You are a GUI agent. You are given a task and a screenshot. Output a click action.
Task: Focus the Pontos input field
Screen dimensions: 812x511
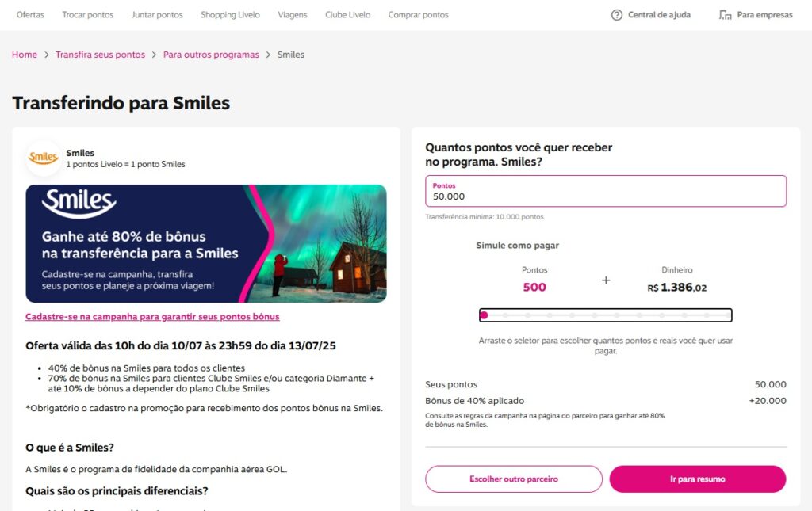(x=606, y=196)
